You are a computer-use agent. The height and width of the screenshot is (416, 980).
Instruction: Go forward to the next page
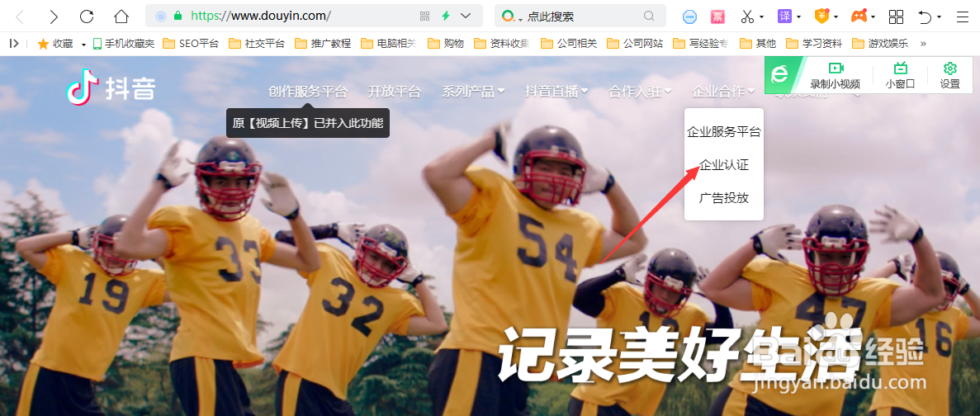(x=54, y=17)
